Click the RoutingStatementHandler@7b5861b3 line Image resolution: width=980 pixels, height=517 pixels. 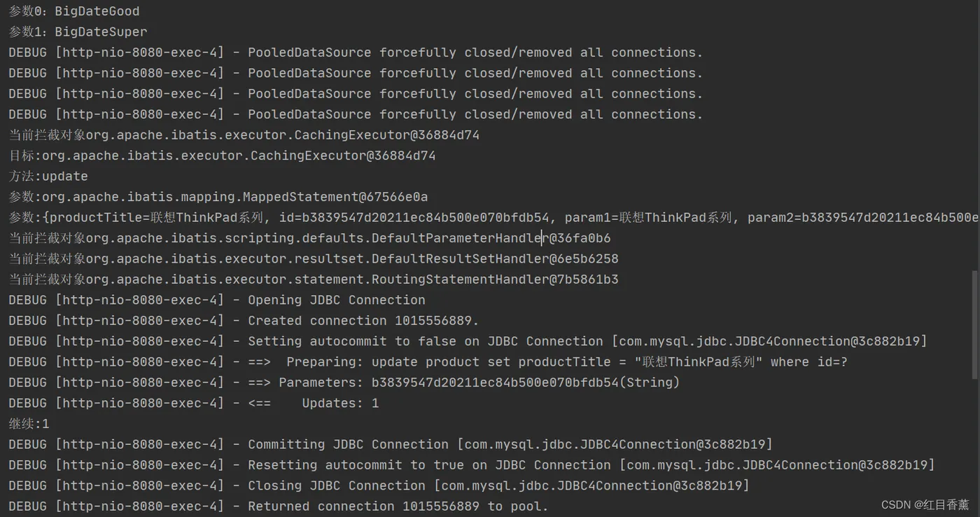(x=314, y=280)
